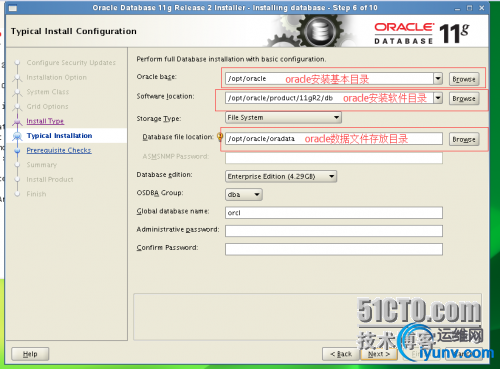Viewport: 500px width, 369px height.
Task: Click the disabled ASMSNMP Password field
Action: pyautogui.click(x=334, y=158)
